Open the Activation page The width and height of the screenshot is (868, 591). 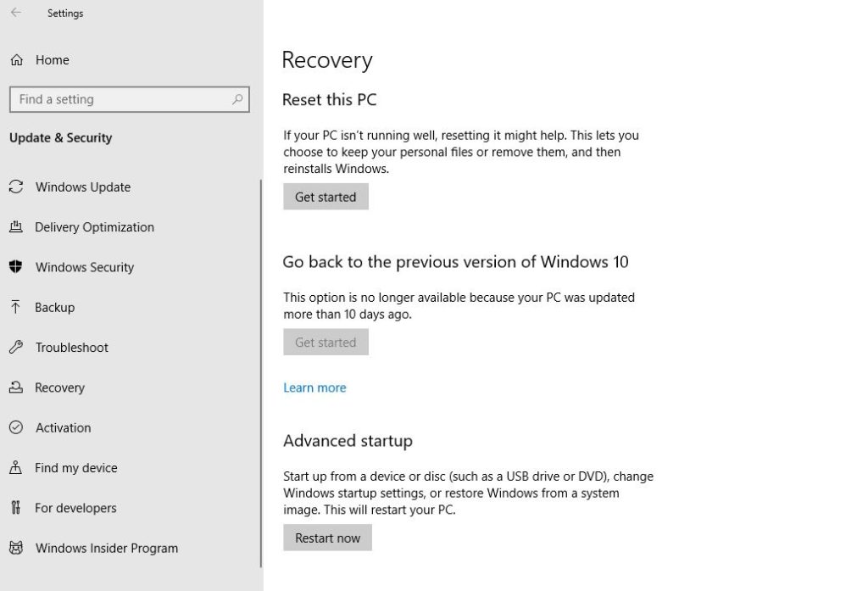(63, 427)
